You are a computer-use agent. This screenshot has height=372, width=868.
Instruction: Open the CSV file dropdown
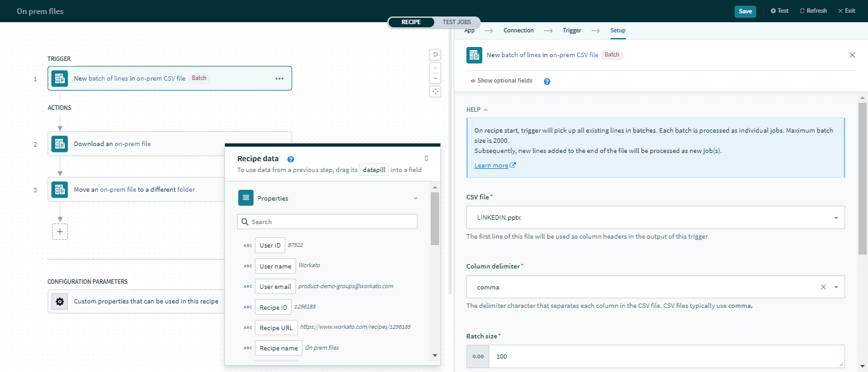(x=836, y=218)
